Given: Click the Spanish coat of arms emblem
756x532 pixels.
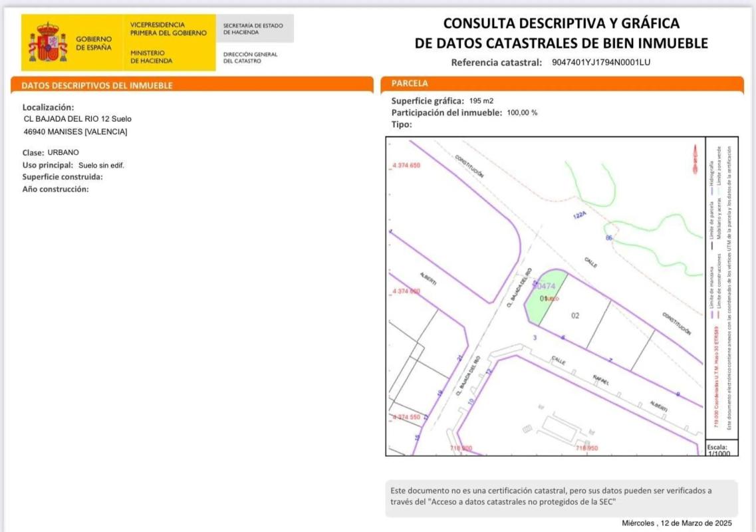Looking at the screenshot, I should coord(48,43).
